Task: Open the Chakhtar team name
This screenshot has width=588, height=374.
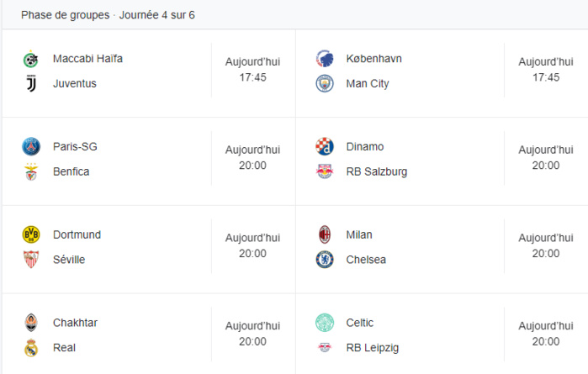Action: point(77,323)
